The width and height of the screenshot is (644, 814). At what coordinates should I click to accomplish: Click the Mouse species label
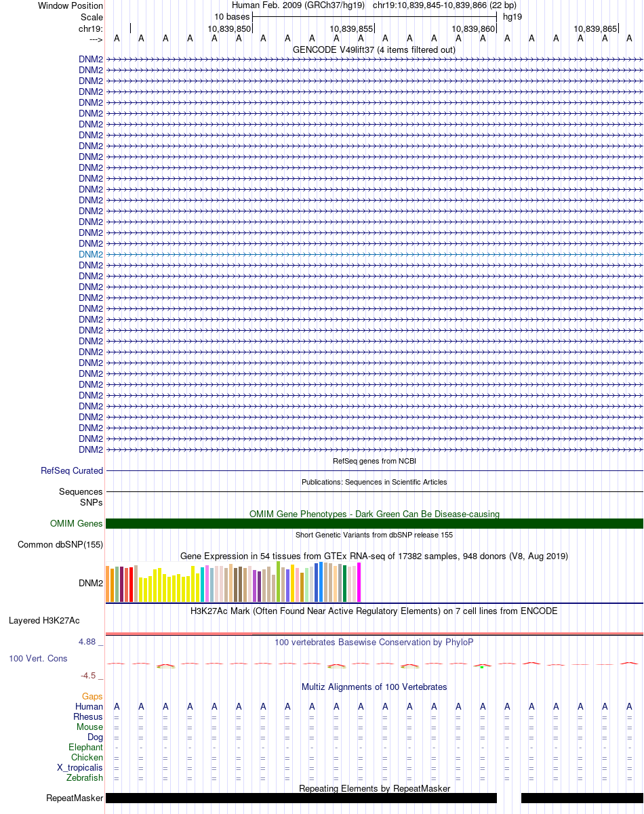tap(90, 727)
